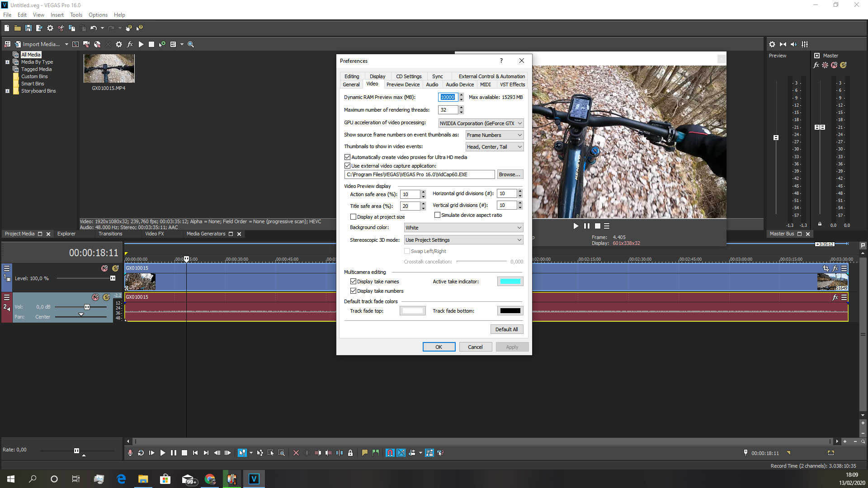Create a new project from the toolbar
This screenshot has width=868, height=488.
[x=7, y=28]
